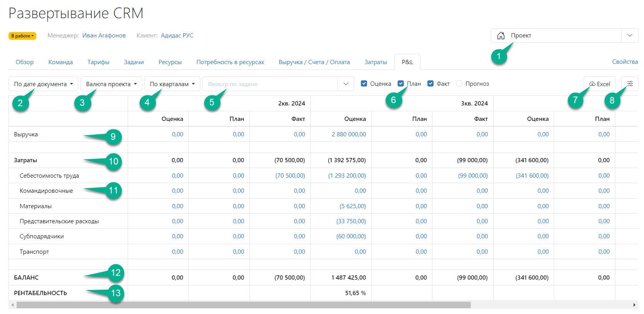644x314 pixels.
Task: Click the Материалы row label
Action: (x=36, y=206)
